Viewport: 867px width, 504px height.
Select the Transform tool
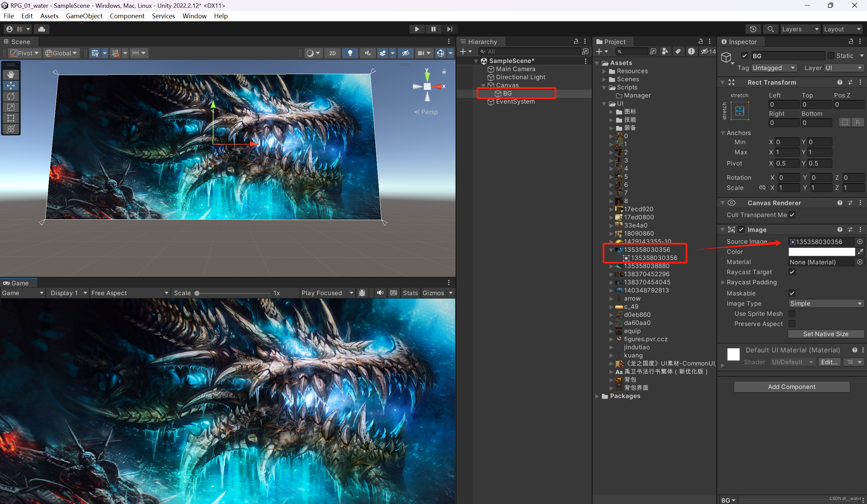[10, 129]
